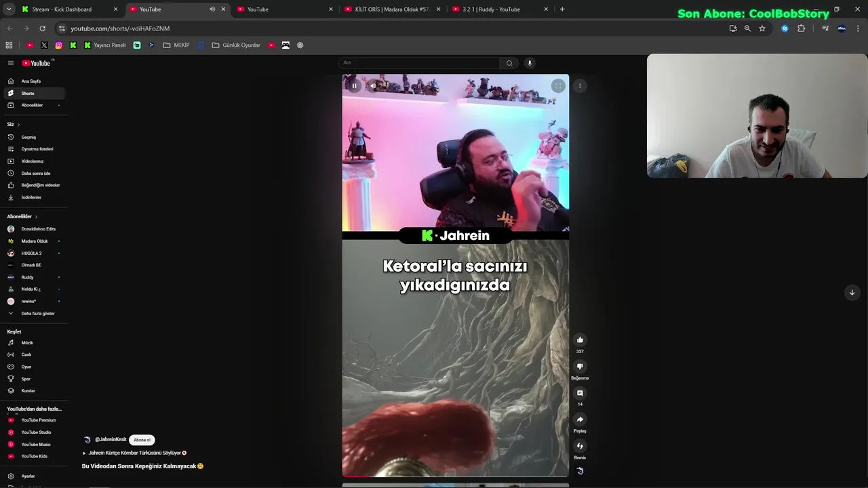Image resolution: width=868 pixels, height=488 pixels.
Task: Open Daha sonra izle list
Action: click(x=34, y=174)
